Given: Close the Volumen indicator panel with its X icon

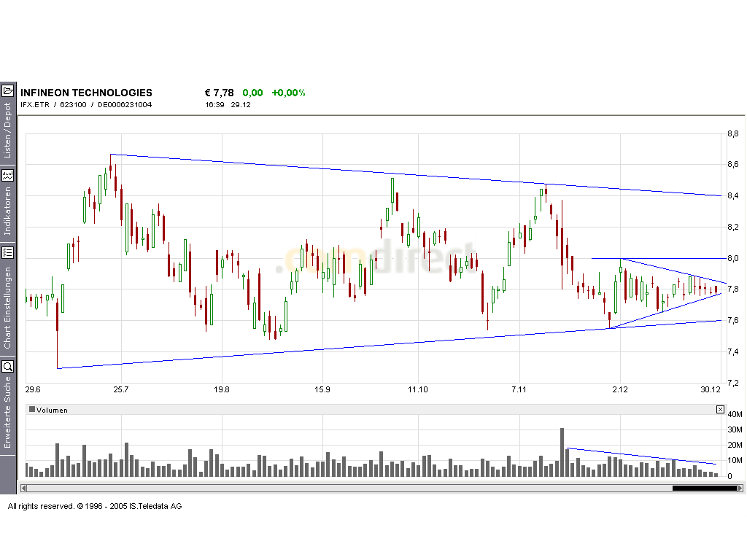Looking at the screenshot, I should click(719, 410).
